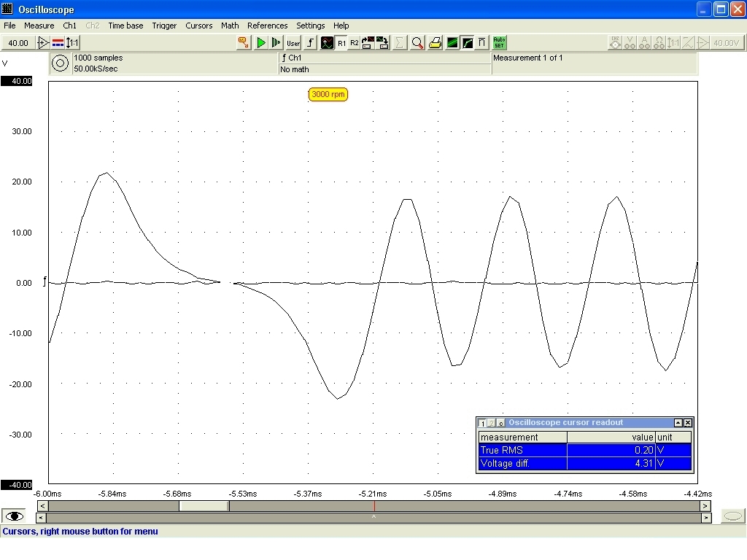Open the Cursors menu
The width and height of the screenshot is (747, 560).
pos(199,26)
